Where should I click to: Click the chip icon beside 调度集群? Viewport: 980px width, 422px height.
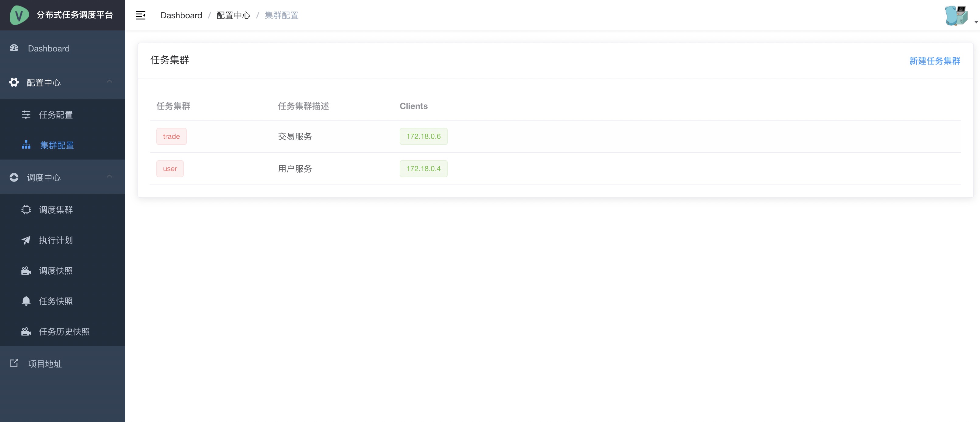[26, 209]
